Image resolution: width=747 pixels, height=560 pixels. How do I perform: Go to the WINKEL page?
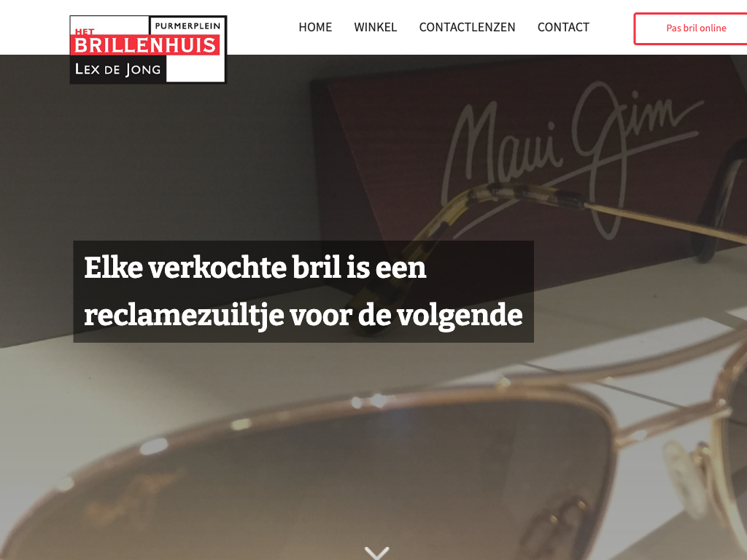click(x=376, y=27)
